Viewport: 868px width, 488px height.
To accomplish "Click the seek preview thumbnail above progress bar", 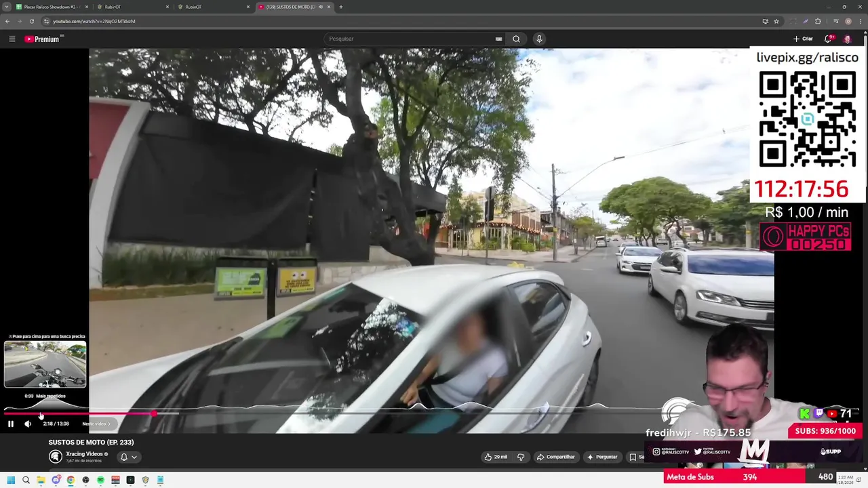I will click(x=45, y=365).
